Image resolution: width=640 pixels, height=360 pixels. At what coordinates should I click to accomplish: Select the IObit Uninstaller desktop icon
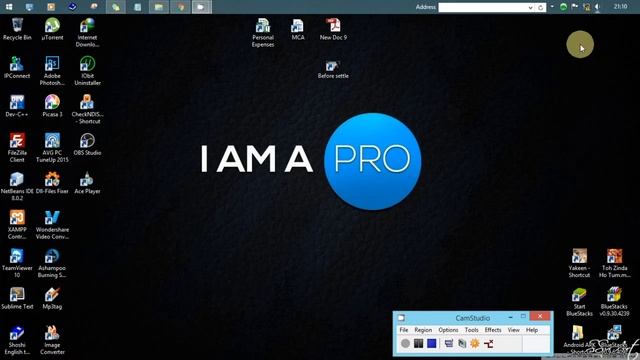tap(87, 71)
